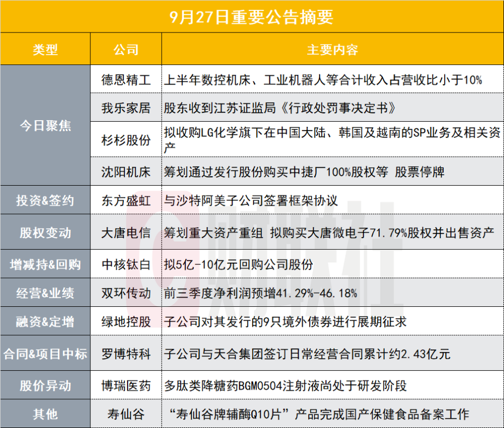504x428 pixels.
Task: Select the 类型 column header
Action: (45, 49)
